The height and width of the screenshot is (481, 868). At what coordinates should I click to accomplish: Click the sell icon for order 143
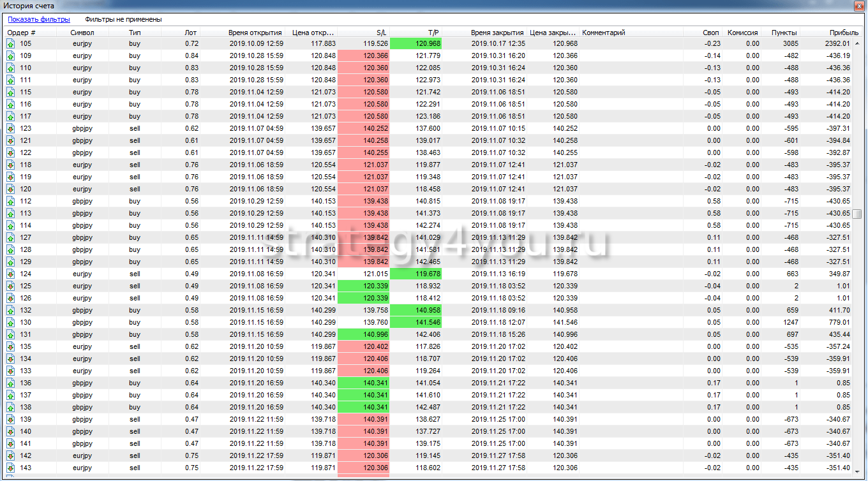pyautogui.click(x=10, y=468)
